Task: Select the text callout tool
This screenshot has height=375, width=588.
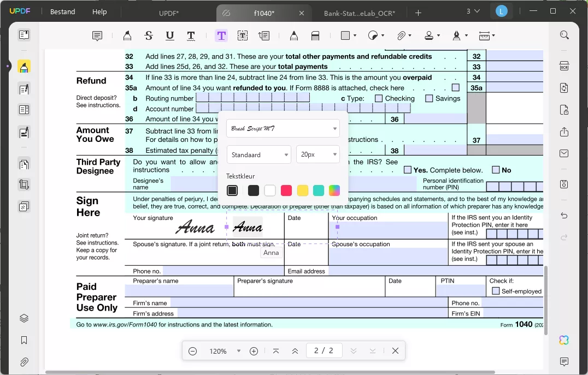Action: point(264,35)
